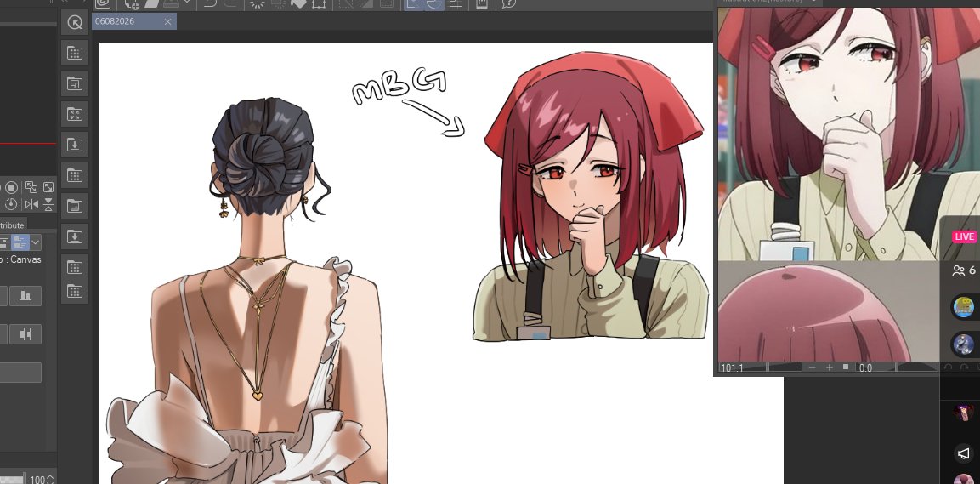This screenshot has width=980, height=484.
Task: Click the blue-gray viewer avatar
Action: (965, 344)
